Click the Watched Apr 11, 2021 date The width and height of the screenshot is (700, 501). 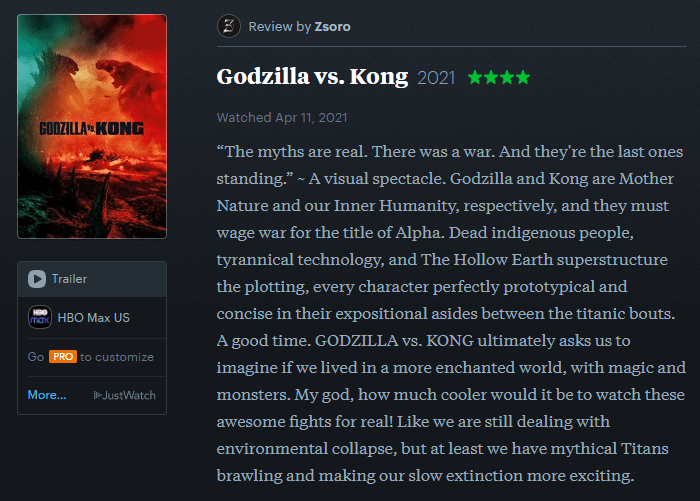[x=282, y=118]
